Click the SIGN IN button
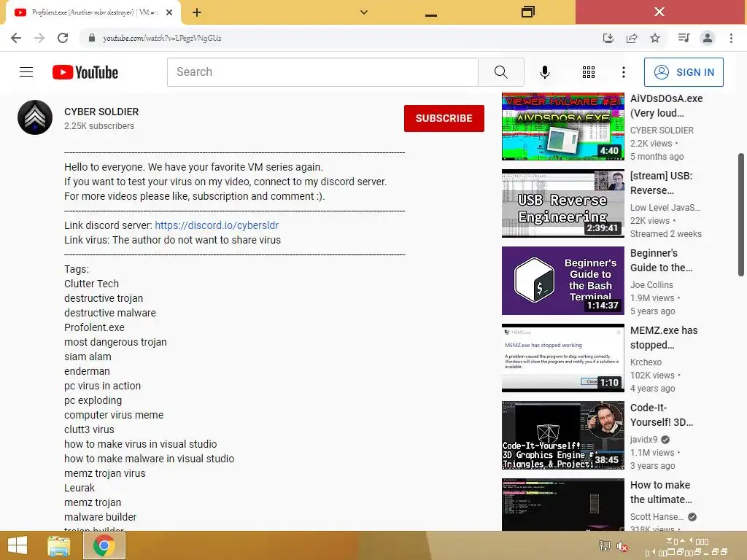Viewport: 747px width, 560px height. coord(684,72)
